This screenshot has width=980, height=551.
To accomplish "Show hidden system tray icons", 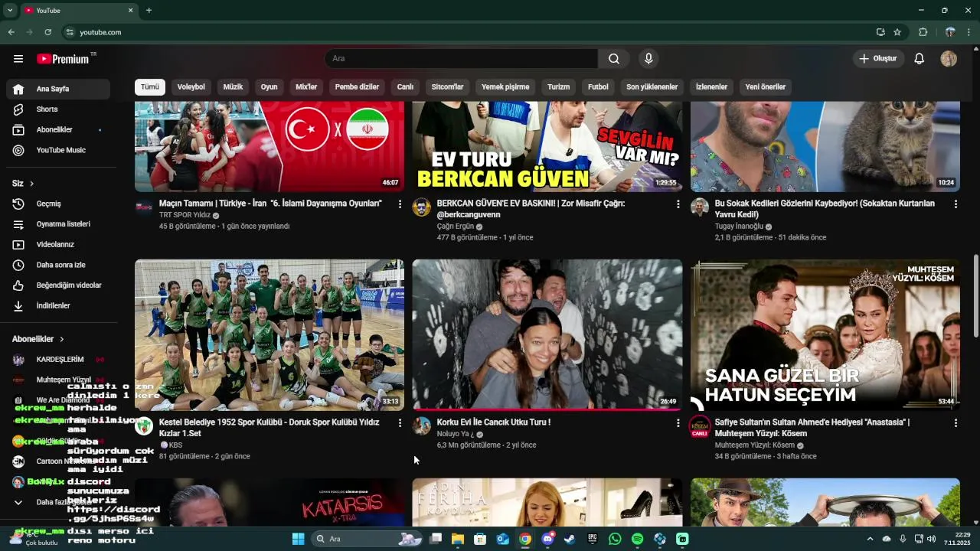I will click(x=870, y=539).
